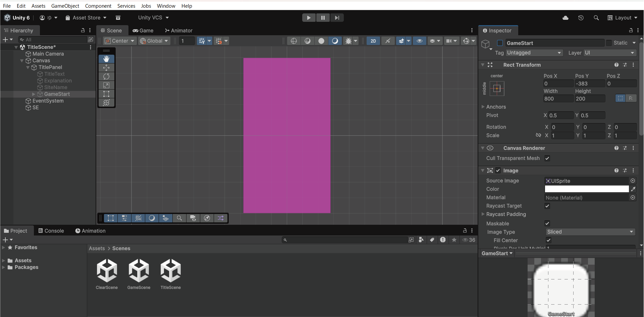Uncheck the Raycast Target checkbox
This screenshot has height=317, width=644.
tap(547, 206)
